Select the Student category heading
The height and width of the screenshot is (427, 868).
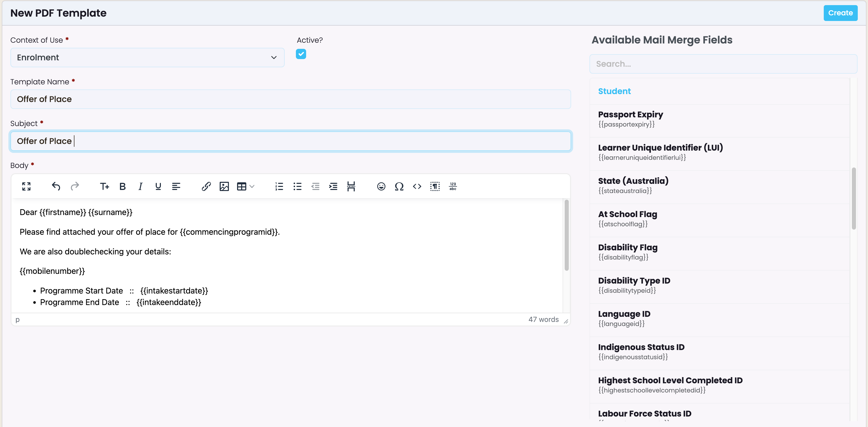tap(614, 91)
